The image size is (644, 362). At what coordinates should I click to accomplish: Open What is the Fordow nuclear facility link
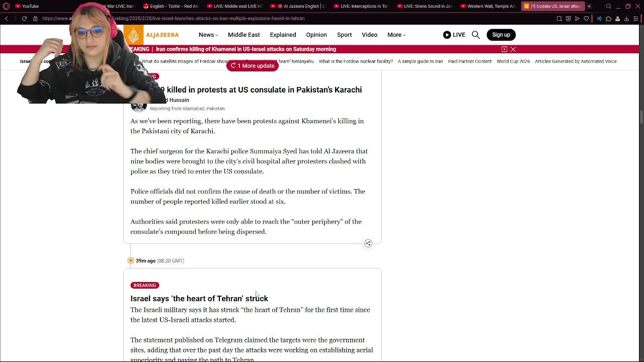tap(356, 61)
